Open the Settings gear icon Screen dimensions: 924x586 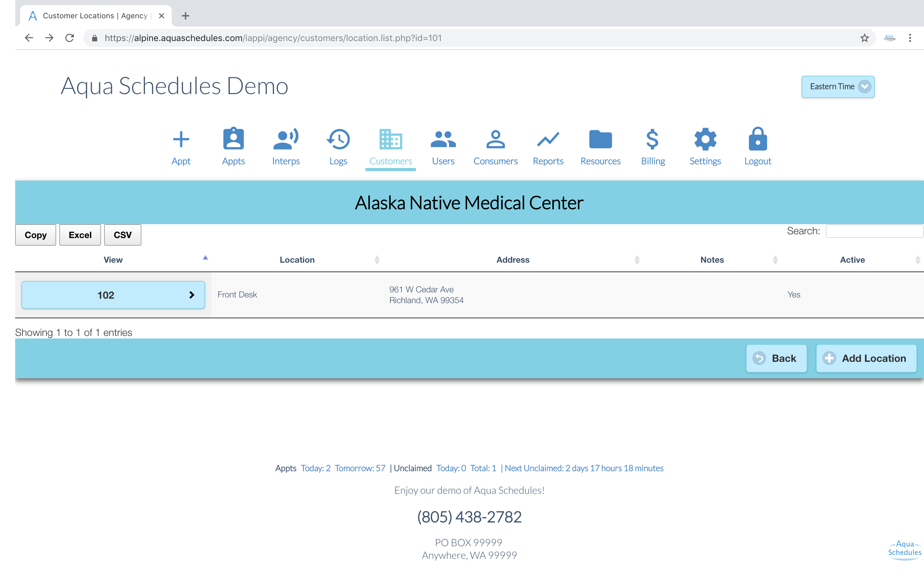coord(705,139)
